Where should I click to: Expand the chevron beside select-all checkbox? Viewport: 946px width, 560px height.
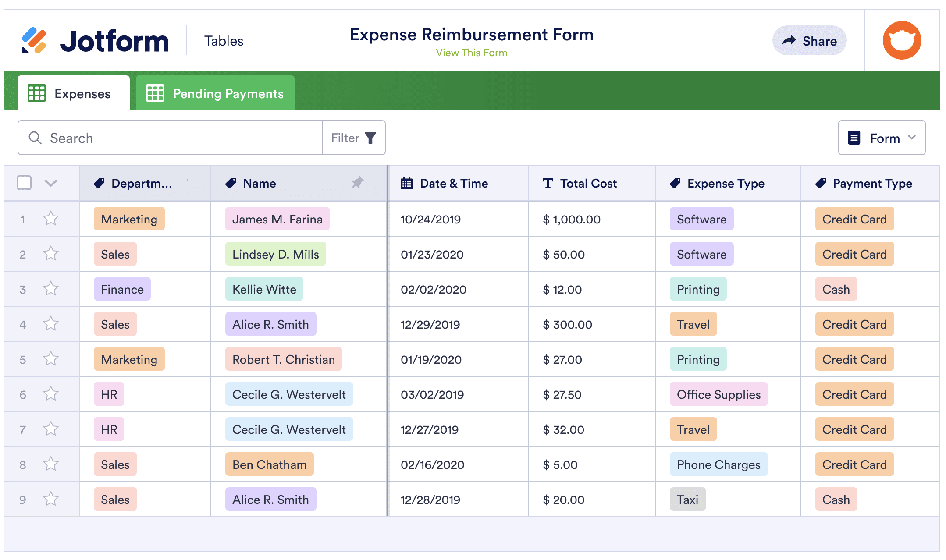pos(51,183)
